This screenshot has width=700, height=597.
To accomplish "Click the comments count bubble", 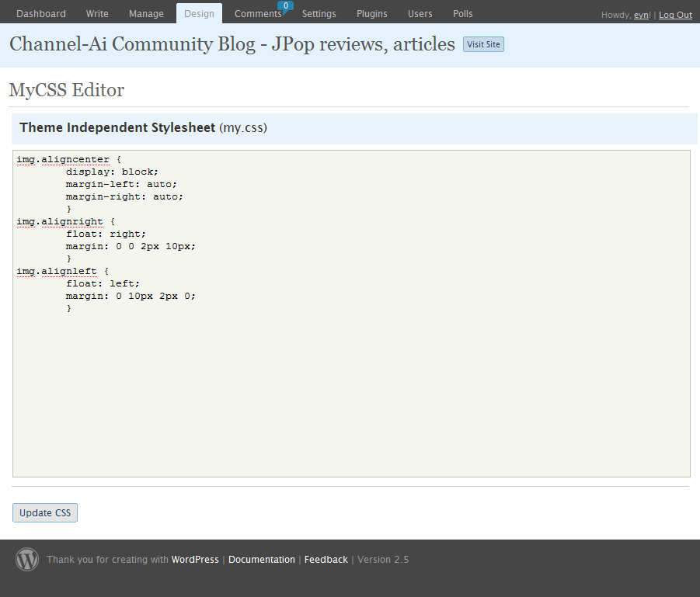I will point(286,5).
